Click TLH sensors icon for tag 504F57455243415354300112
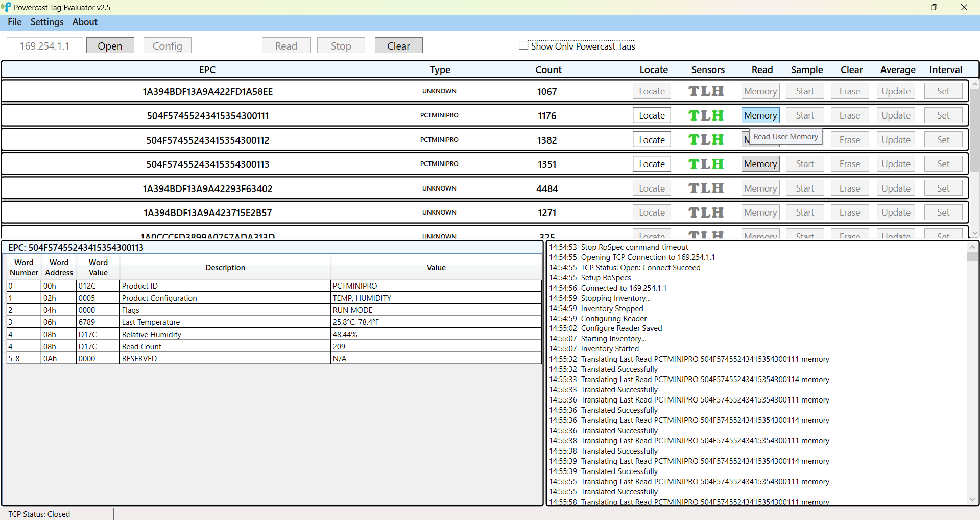980x520 pixels. [706, 139]
